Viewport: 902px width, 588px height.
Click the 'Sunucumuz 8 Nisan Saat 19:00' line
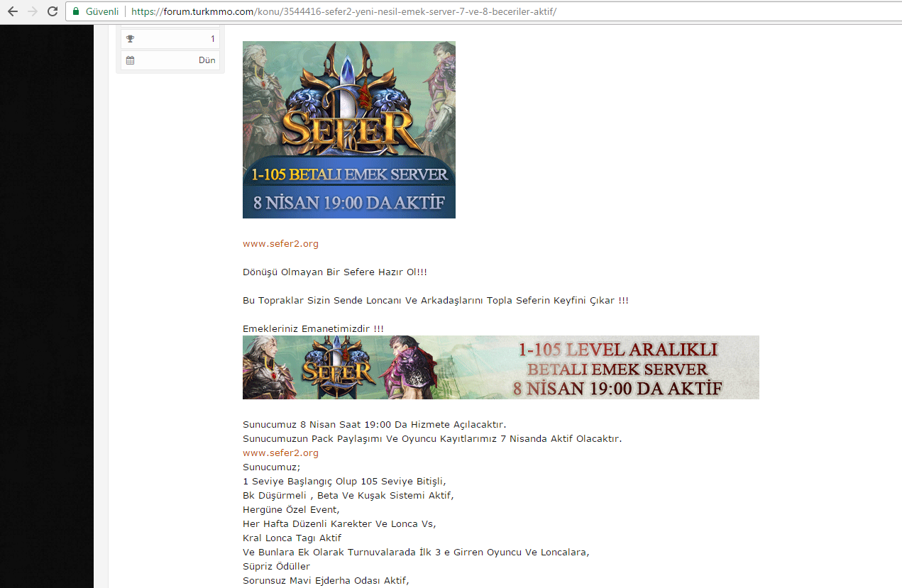[375, 424]
